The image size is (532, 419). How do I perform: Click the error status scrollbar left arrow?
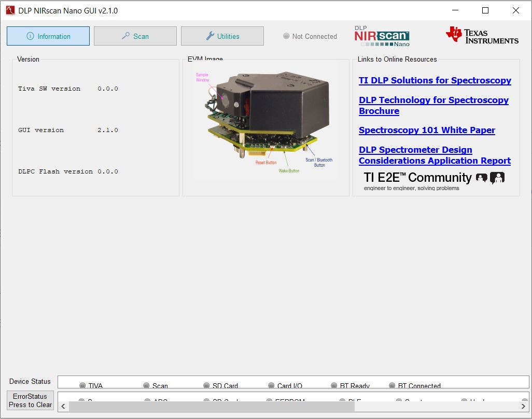[63, 406]
